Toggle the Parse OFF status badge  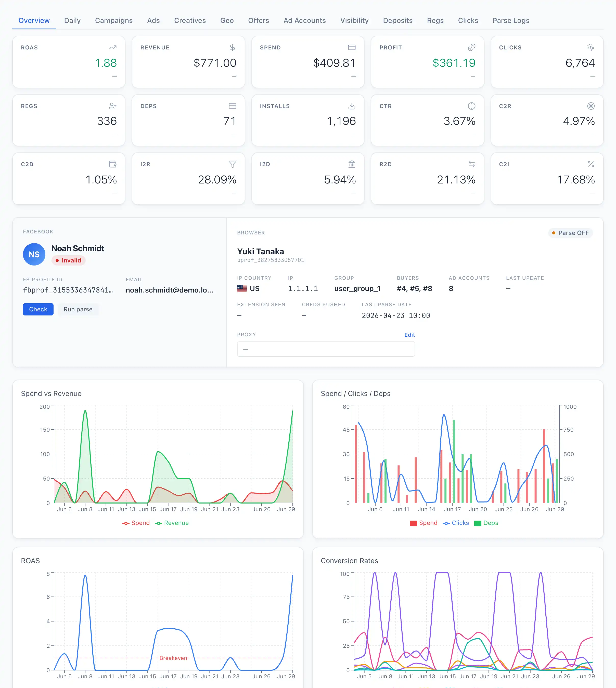coord(570,233)
